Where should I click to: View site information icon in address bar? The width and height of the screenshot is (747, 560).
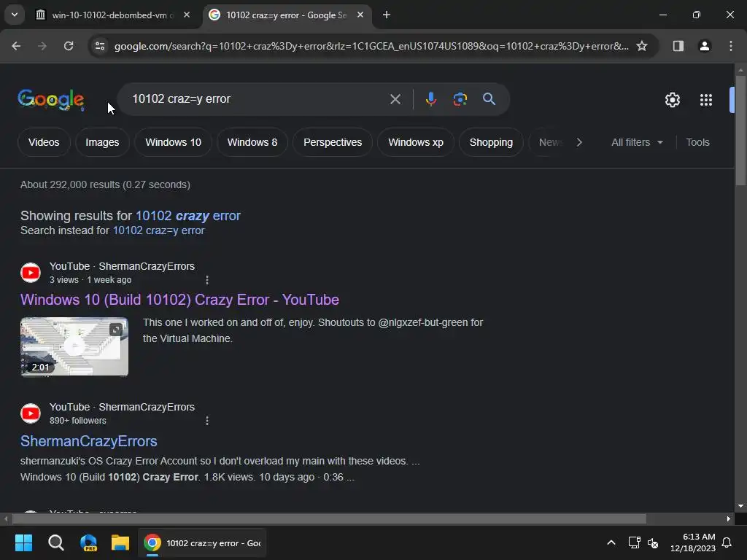100,46
